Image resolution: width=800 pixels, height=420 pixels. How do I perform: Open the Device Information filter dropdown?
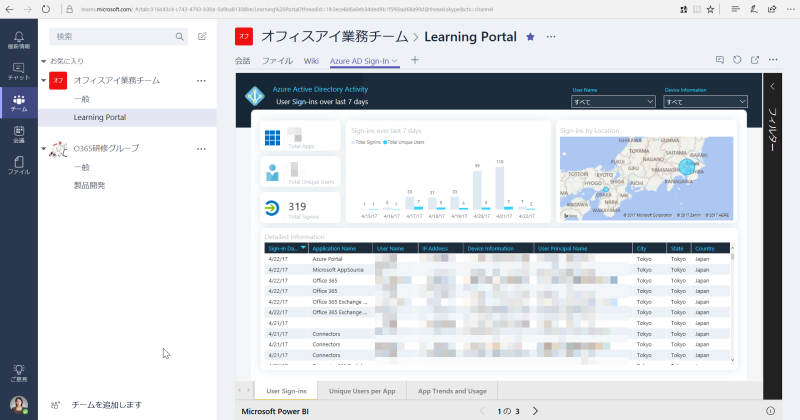click(705, 102)
